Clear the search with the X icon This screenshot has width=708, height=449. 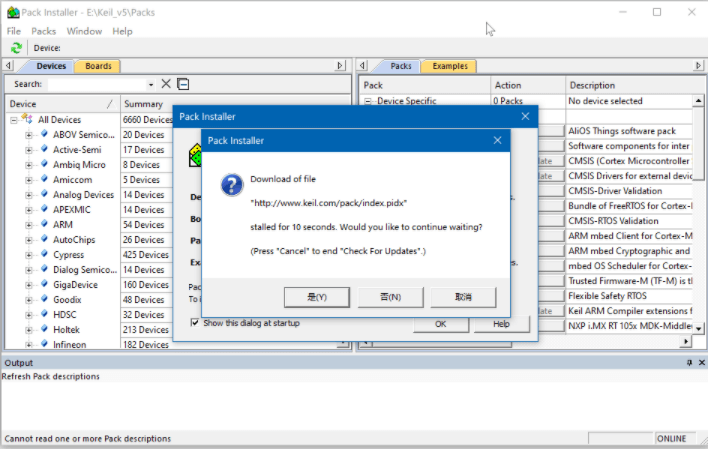click(x=166, y=84)
